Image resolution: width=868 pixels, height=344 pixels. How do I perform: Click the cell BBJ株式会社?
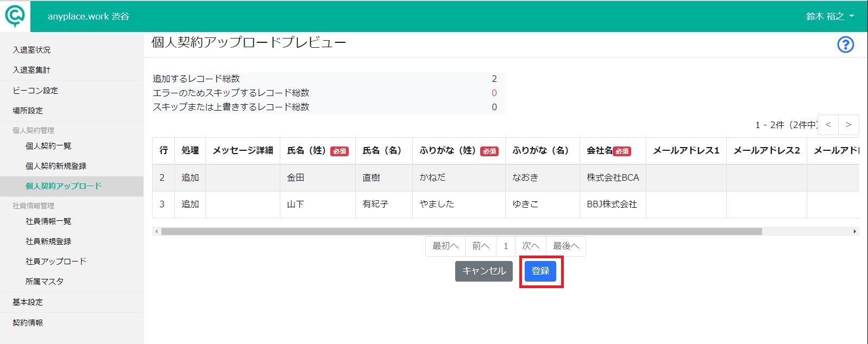(613, 205)
